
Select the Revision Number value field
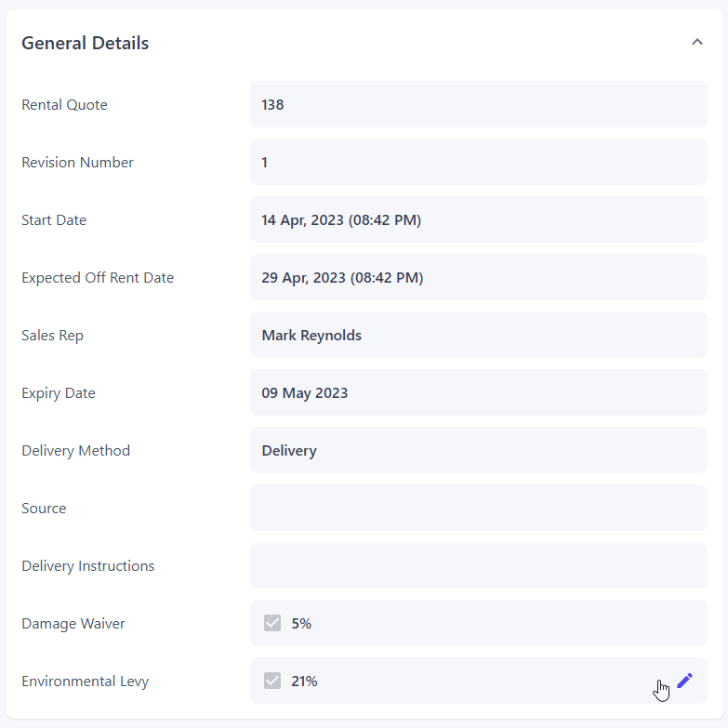click(x=478, y=162)
